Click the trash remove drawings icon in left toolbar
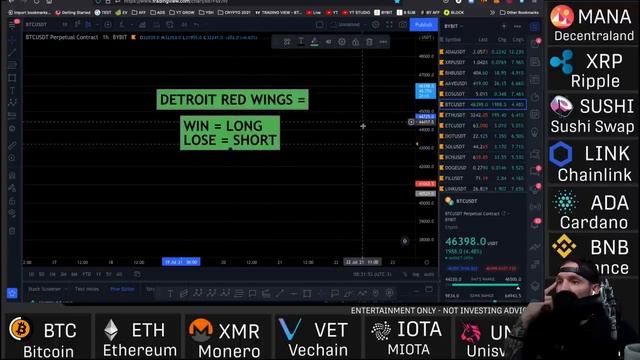The height and width of the screenshot is (360, 640). (12, 231)
